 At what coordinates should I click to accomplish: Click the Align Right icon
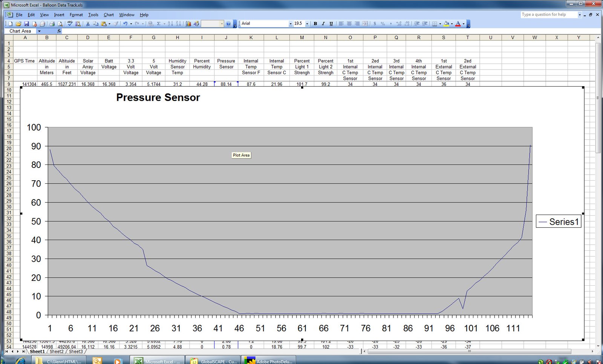357,23
